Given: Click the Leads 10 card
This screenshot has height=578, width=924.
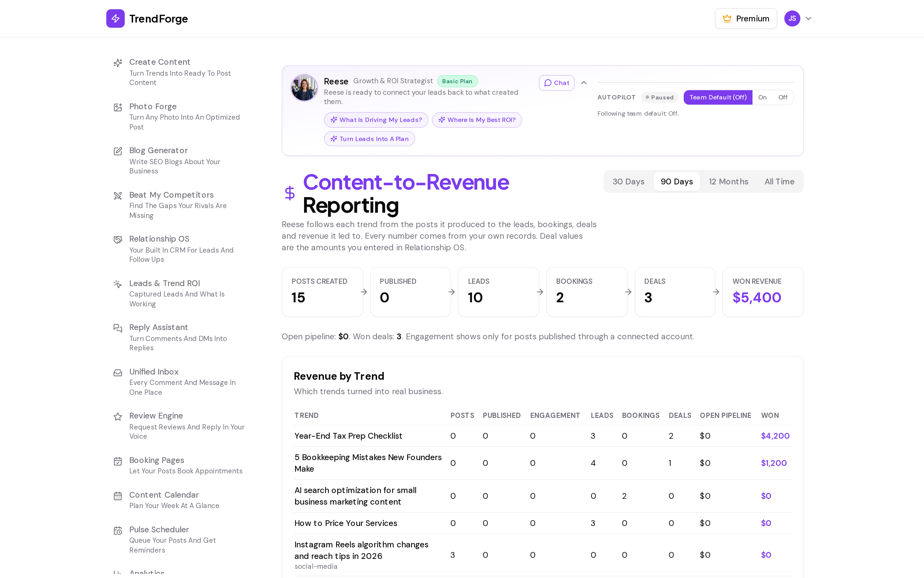Looking at the screenshot, I should pos(498,292).
